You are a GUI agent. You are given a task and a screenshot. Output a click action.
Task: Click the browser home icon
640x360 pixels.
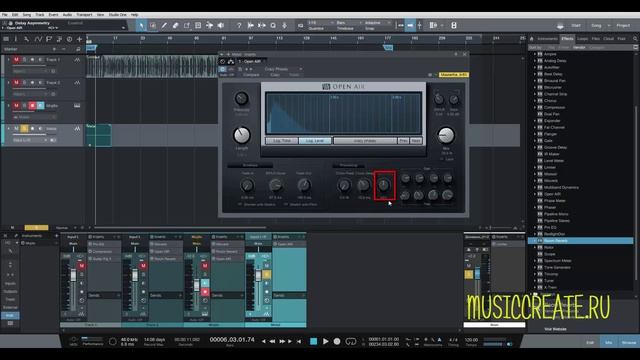(532, 39)
